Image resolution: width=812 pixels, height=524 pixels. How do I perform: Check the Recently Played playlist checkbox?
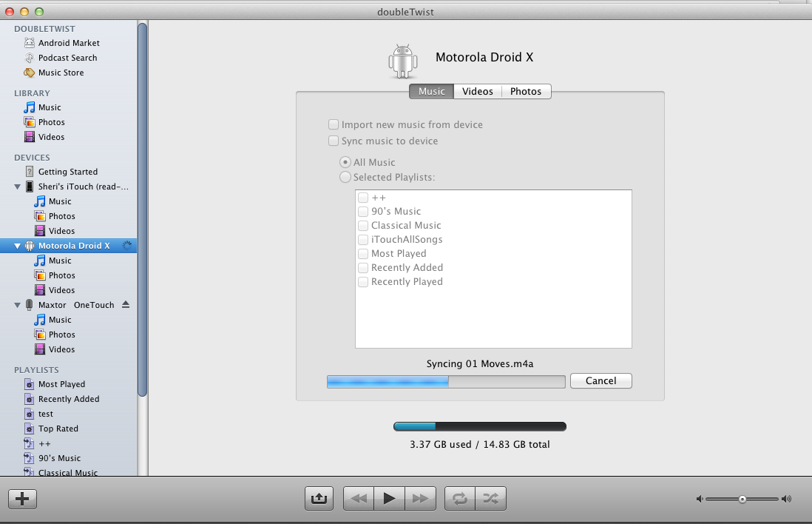coord(363,281)
